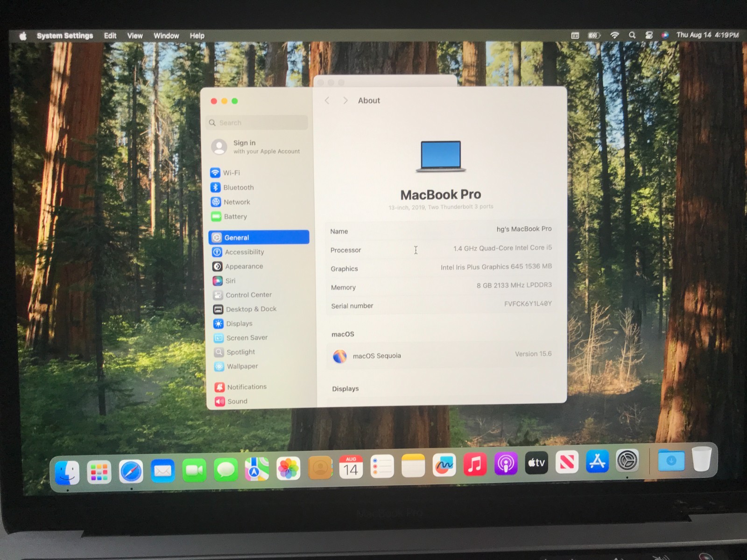Open Sound settings at the sidebar bottom
Viewport: 747px width, 560px height.
tap(237, 401)
